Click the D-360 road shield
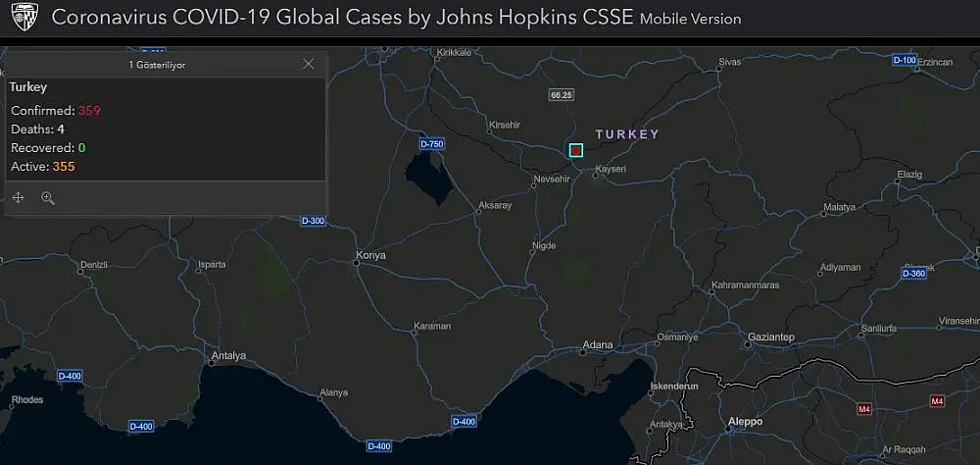 coord(913,274)
